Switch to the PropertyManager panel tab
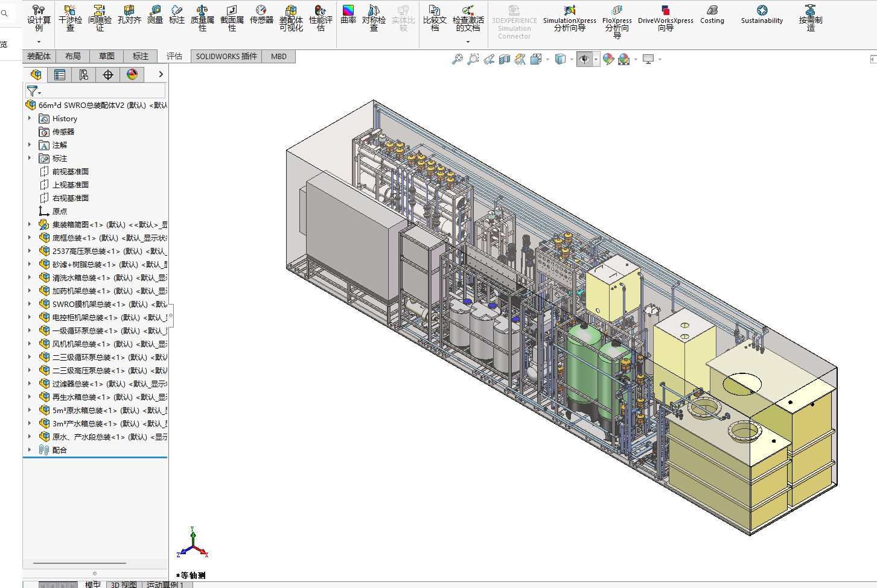Viewport: 877px width, 588px height. [60, 75]
